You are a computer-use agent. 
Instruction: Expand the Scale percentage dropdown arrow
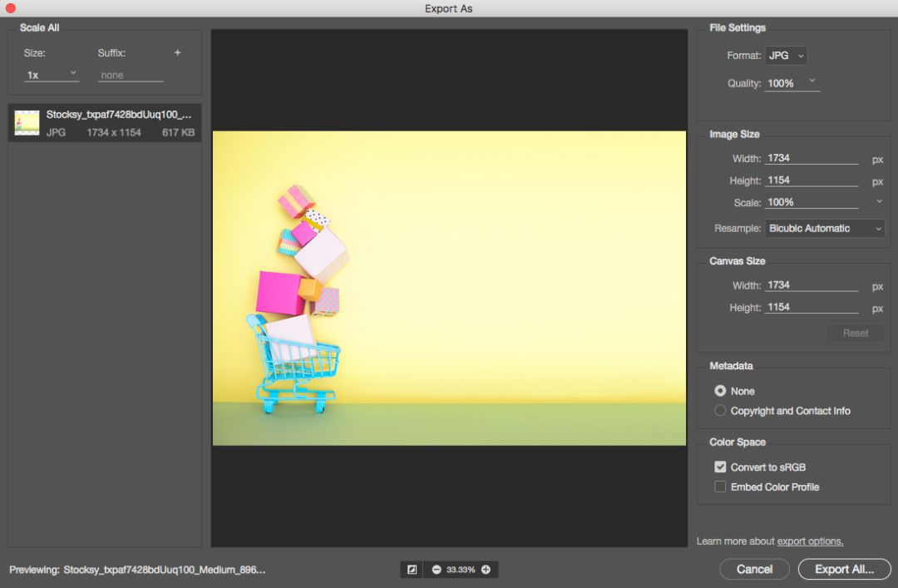(x=879, y=202)
